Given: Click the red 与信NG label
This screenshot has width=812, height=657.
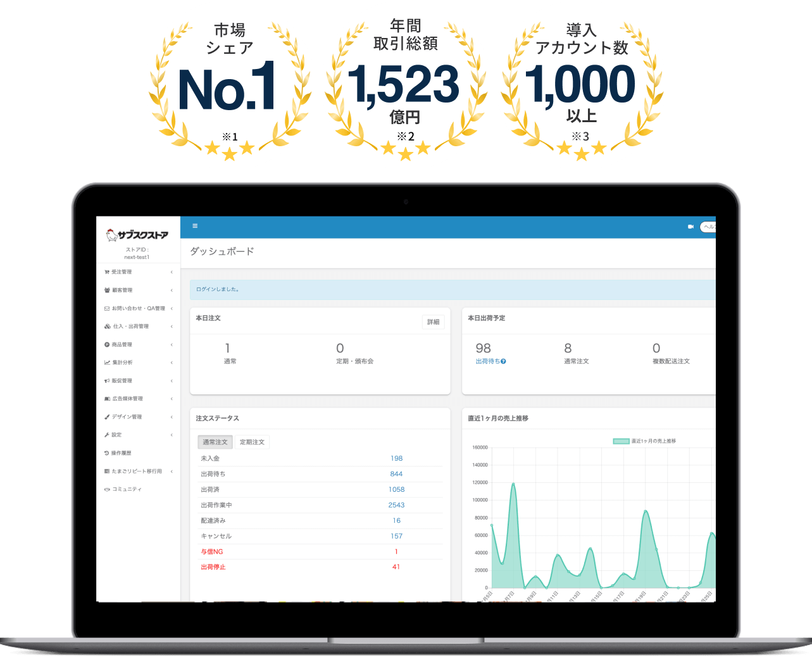Looking at the screenshot, I should (x=212, y=551).
